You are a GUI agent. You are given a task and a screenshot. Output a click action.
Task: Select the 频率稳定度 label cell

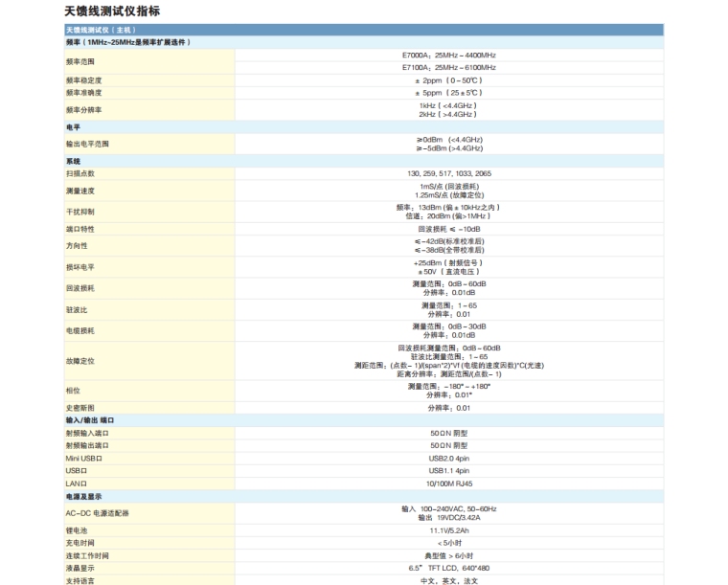click(84, 80)
